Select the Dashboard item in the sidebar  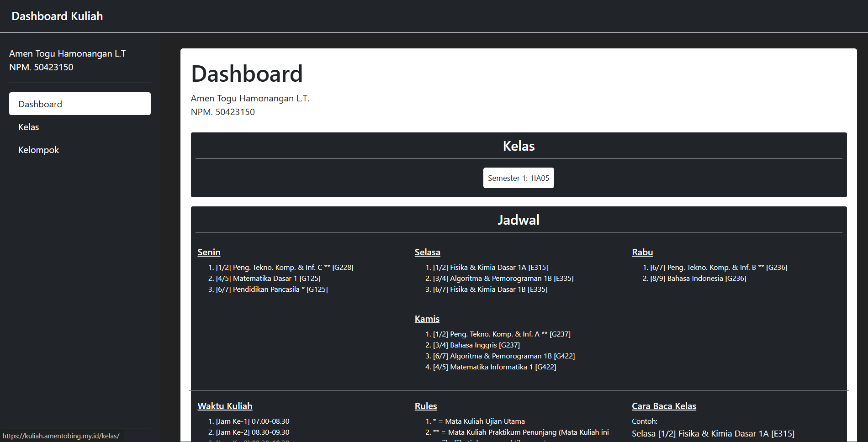pyautogui.click(x=40, y=104)
